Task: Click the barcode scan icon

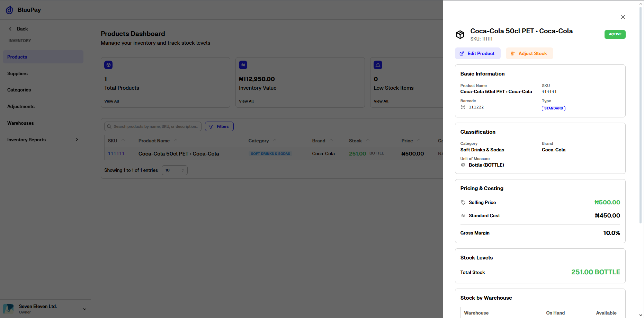Action: click(x=463, y=107)
